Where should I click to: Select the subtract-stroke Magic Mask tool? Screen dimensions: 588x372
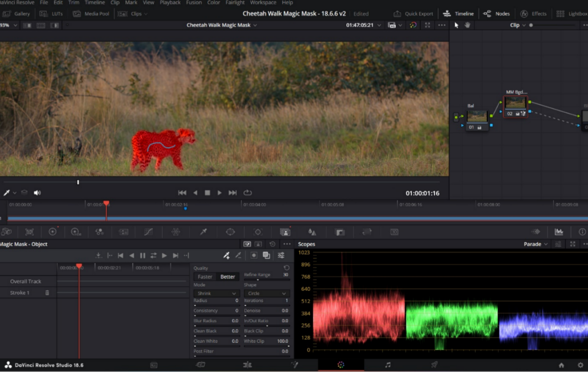click(x=238, y=255)
